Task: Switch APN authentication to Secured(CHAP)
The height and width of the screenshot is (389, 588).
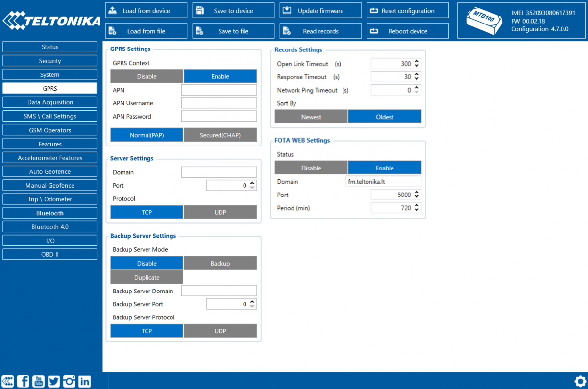Action: tap(220, 134)
